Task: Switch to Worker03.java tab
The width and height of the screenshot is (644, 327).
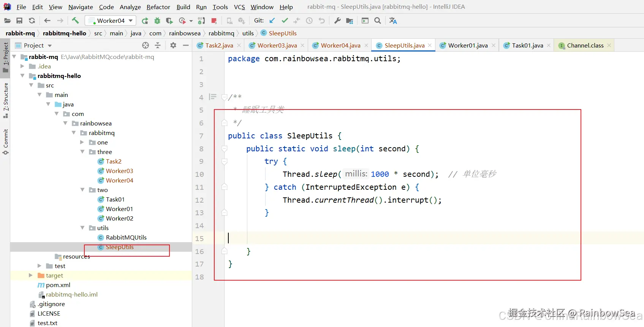Action: click(x=277, y=45)
